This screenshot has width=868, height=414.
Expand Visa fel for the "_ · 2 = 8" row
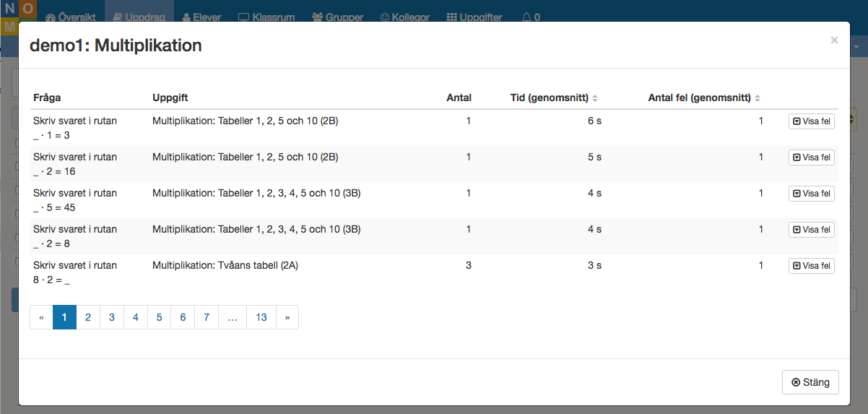(x=812, y=230)
